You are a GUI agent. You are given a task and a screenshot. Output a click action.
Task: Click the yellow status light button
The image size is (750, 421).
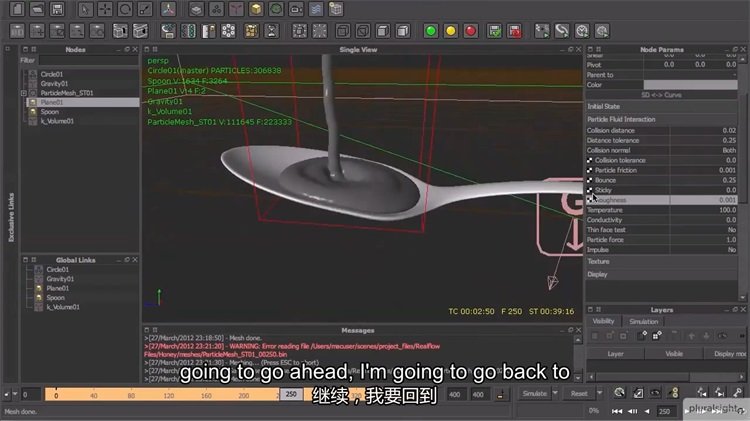tap(451, 31)
